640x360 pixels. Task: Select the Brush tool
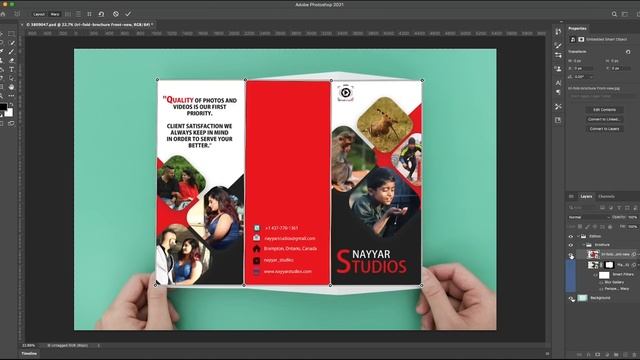(x=11, y=52)
